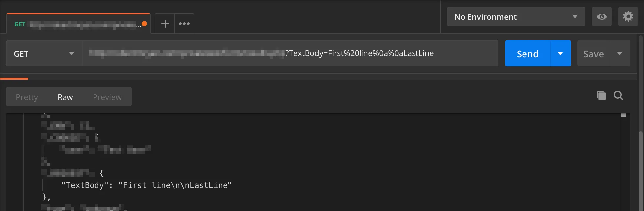The width and height of the screenshot is (644, 211).
Task: Open a new request tab with plus icon
Action: (x=165, y=24)
